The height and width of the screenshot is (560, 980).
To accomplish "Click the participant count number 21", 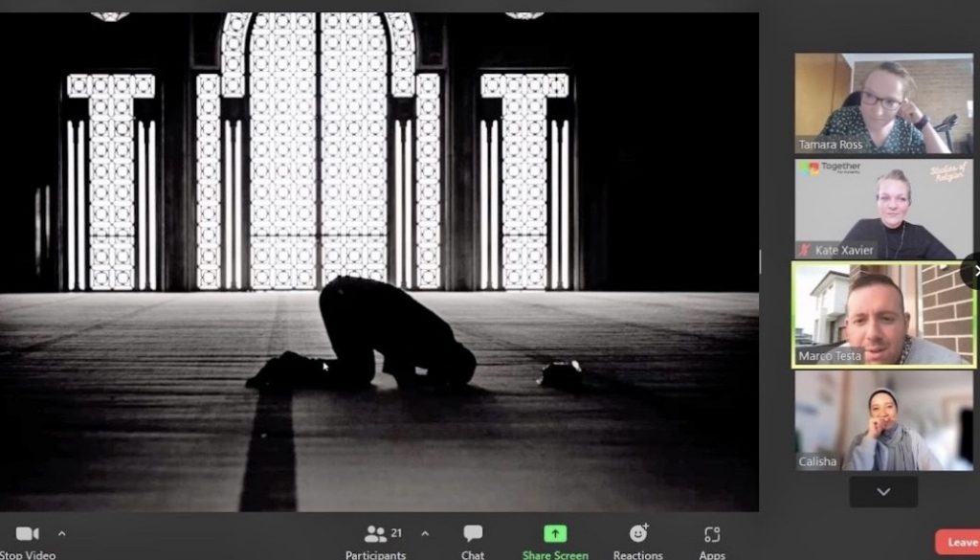I will click(396, 532).
